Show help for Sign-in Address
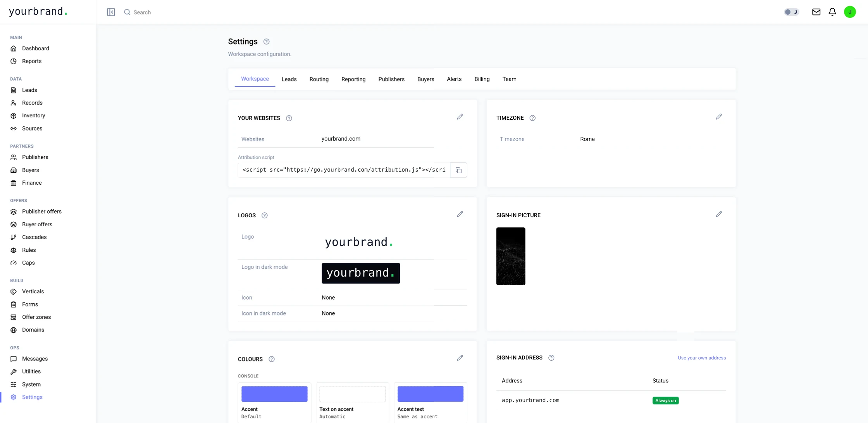The image size is (868, 423). 551,358
